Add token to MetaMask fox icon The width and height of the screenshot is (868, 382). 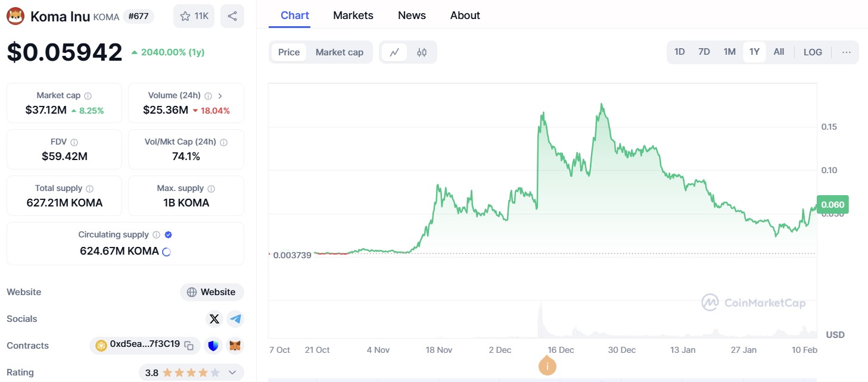click(x=236, y=345)
